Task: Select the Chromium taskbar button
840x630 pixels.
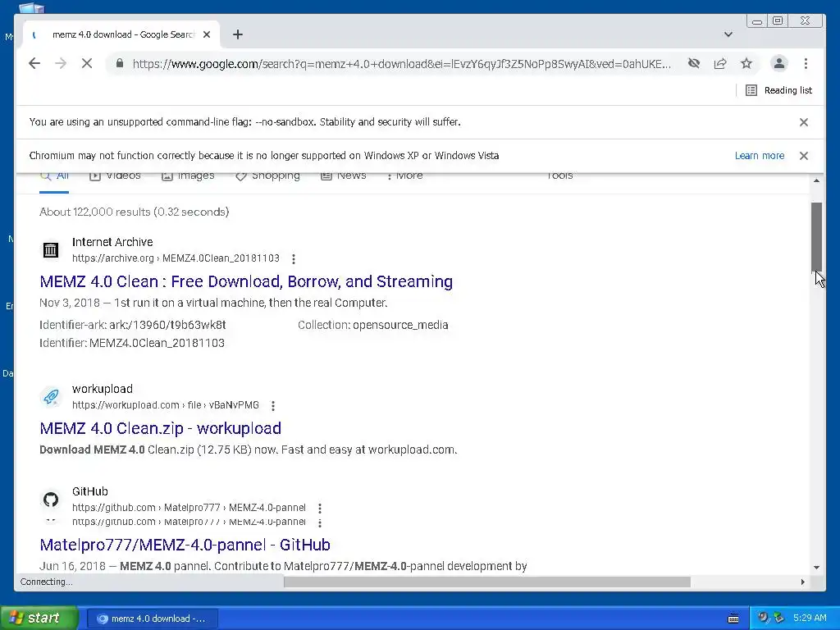Action: (152, 619)
